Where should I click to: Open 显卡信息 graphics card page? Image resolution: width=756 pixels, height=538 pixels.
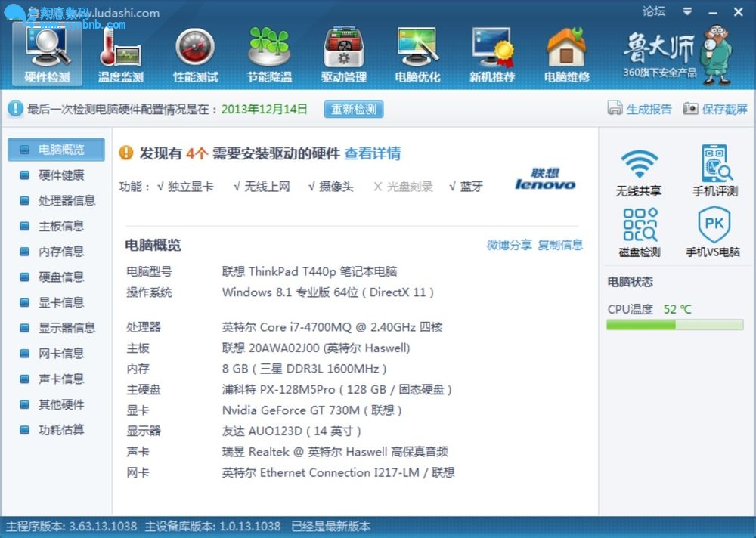click(x=60, y=302)
